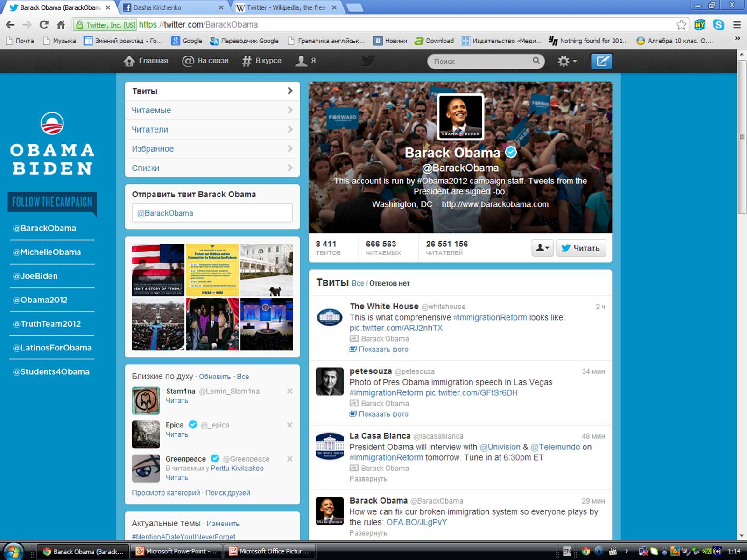This screenshot has height=560, width=747.
Task: Open the Chrome menu hamburger icon
Action: tap(737, 25)
